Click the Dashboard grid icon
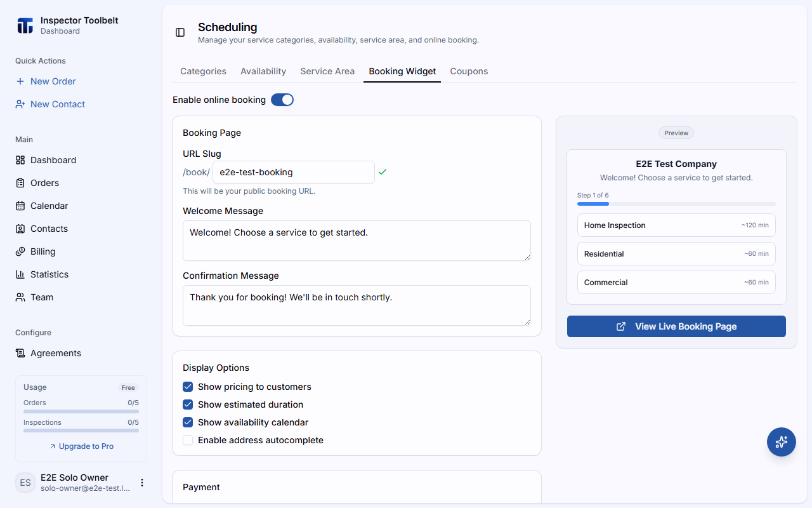Viewport: 812px width, 508px height. pyautogui.click(x=20, y=160)
